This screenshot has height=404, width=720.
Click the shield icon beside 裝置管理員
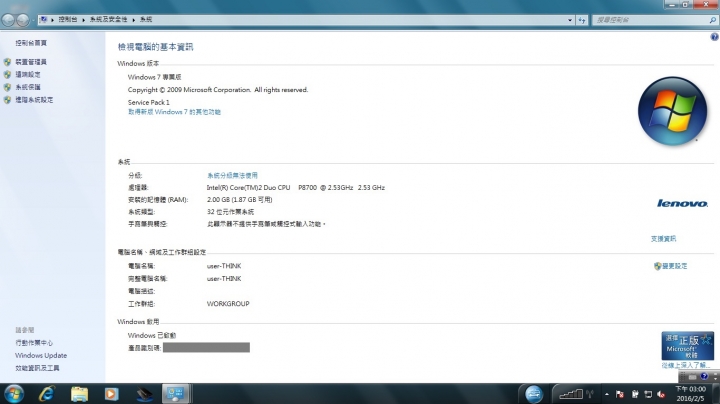click(7, 62)
